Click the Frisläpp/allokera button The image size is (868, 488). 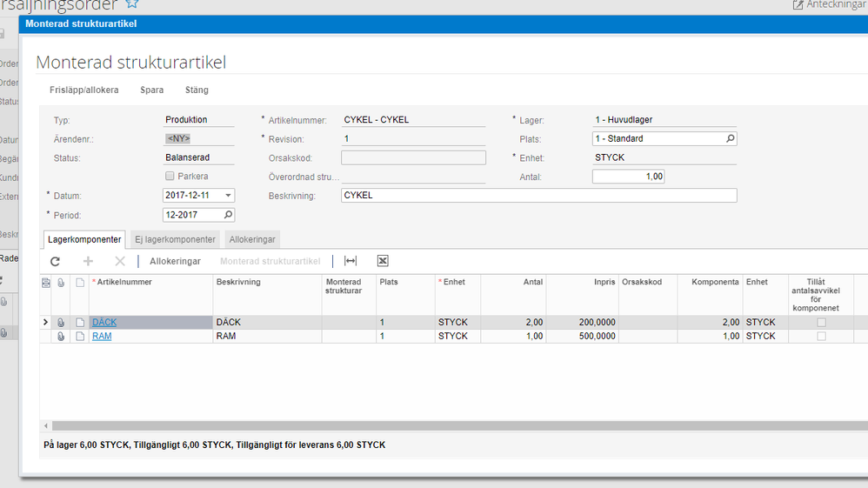point(84,90)
